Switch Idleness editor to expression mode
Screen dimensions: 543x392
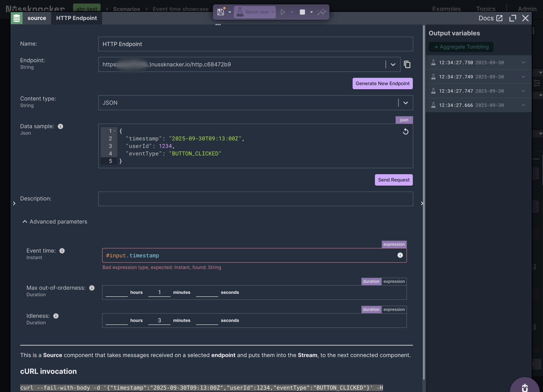click(x=394, y=309)
